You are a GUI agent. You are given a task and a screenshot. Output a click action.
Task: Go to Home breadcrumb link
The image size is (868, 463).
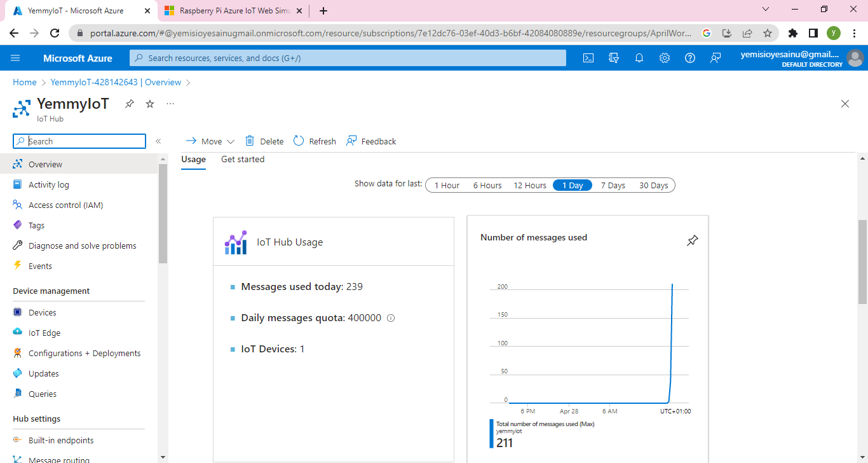pyautogui.click(x=24, y=82)
